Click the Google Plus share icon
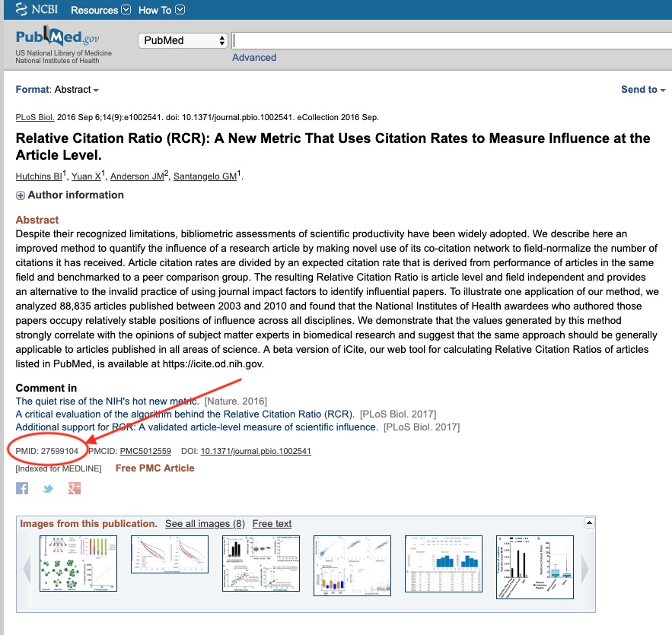 74,488
